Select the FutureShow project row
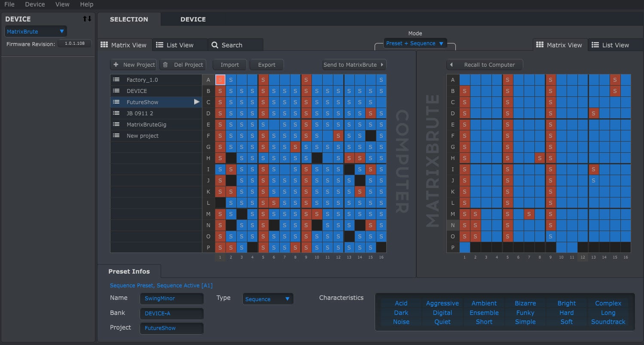 click(156, 102)
